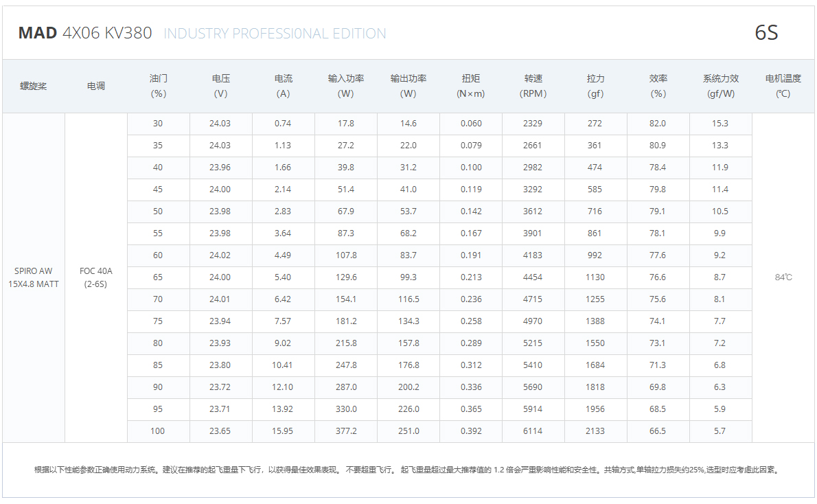The height and width of the screenshot is (504, 817).
Task: Click the current 10.41 cell
Action: pyautogui.click(x=284, y=365)
